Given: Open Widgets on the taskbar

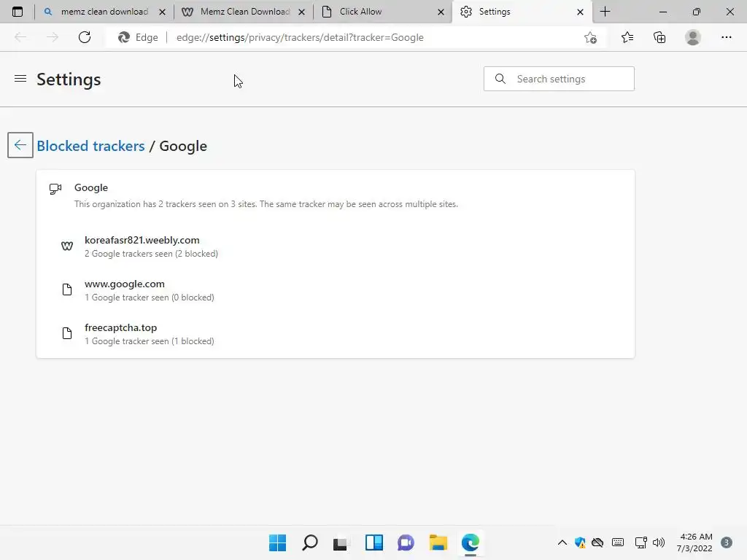Looking at the screenshot, I should [x=374, y=542].
